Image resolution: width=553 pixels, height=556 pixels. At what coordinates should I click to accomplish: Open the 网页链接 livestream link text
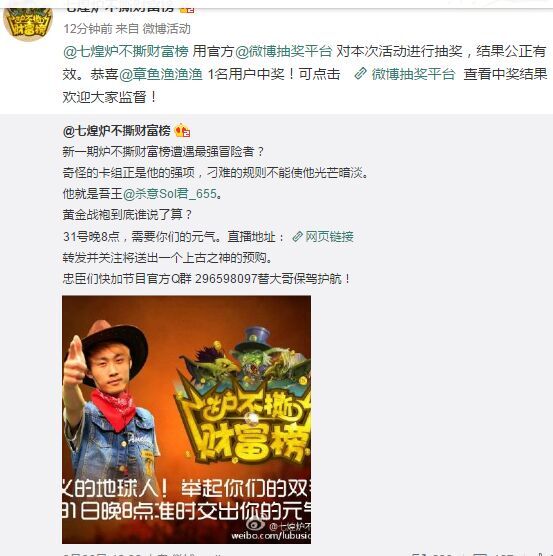(x=330, y=237)
